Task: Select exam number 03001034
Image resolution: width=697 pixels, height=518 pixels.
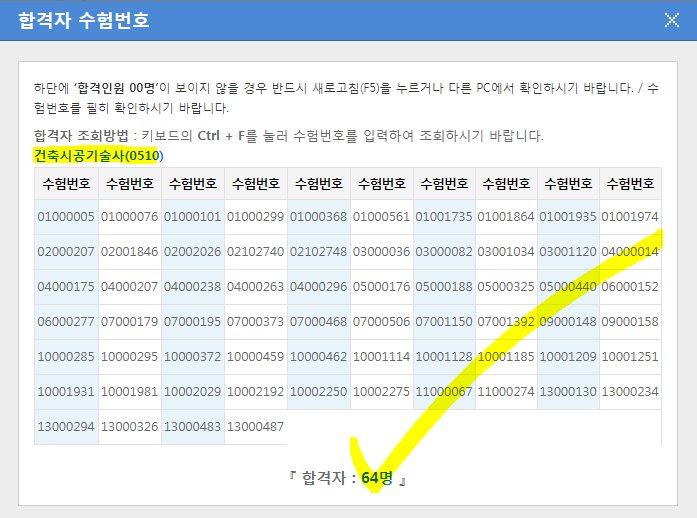Action: [x=506, y=252]
